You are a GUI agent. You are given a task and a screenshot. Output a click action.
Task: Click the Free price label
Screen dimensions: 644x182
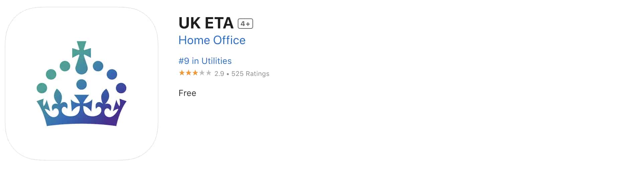tap(187, 93)
